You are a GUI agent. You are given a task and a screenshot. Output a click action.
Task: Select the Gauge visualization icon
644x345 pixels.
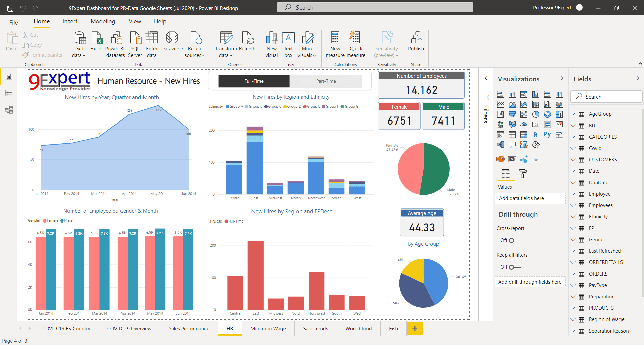[524, 125]
